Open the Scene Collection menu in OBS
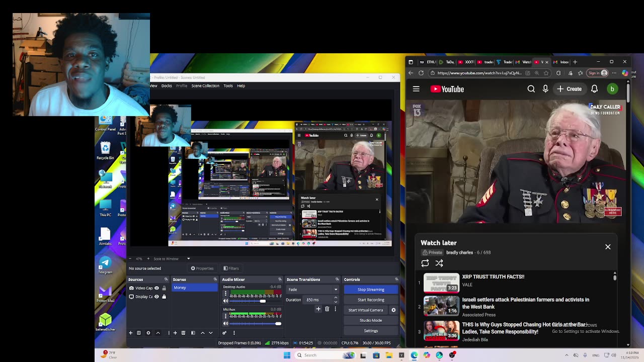Image resolution: width=644 pixels, height=362 pixels. pyautogui.click(x=205, y=86)
